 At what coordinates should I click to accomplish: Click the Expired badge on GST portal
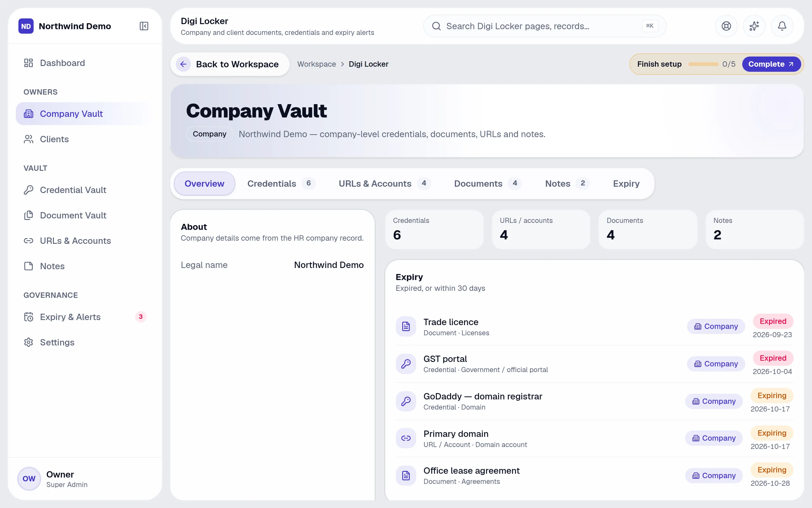[x=773, y=358]
